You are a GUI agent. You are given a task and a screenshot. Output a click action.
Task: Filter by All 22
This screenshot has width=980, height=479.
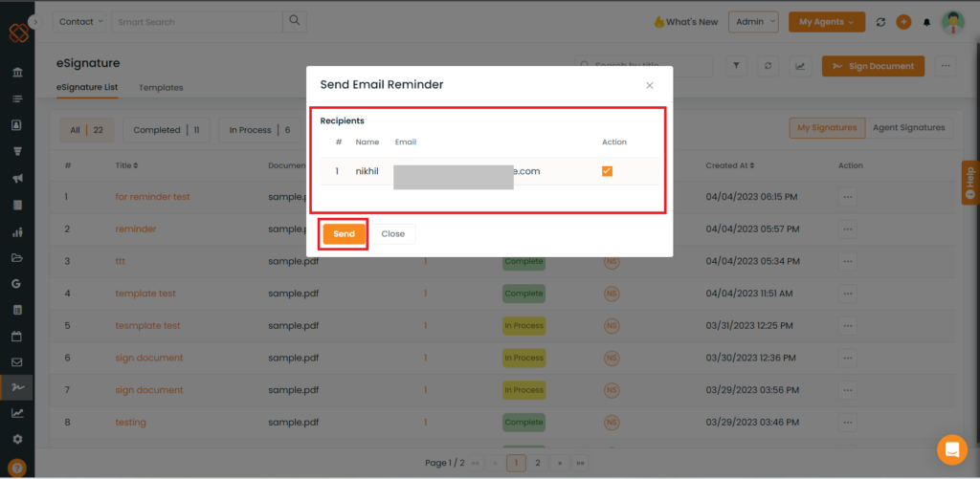coord(87,130)
